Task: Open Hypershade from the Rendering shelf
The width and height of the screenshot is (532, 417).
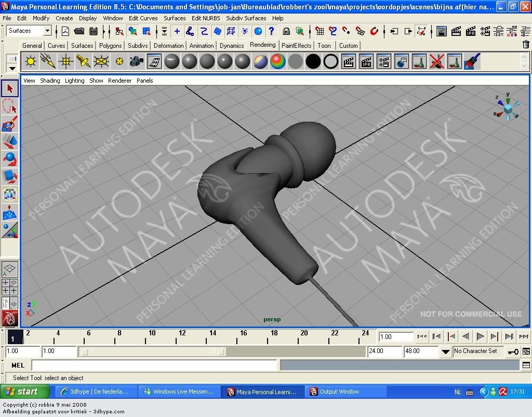Action: click(x=154, y=61)
